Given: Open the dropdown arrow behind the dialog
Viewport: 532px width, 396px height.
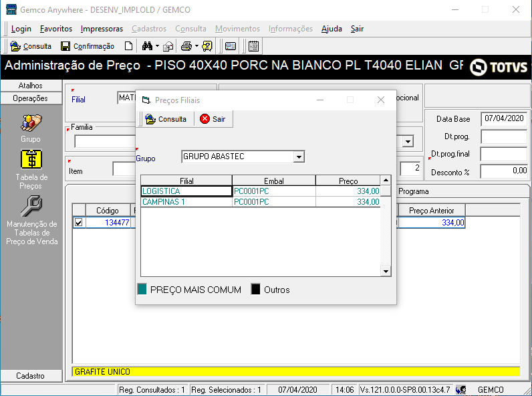Looking at the screenshot, I should (x=408, y=141).
